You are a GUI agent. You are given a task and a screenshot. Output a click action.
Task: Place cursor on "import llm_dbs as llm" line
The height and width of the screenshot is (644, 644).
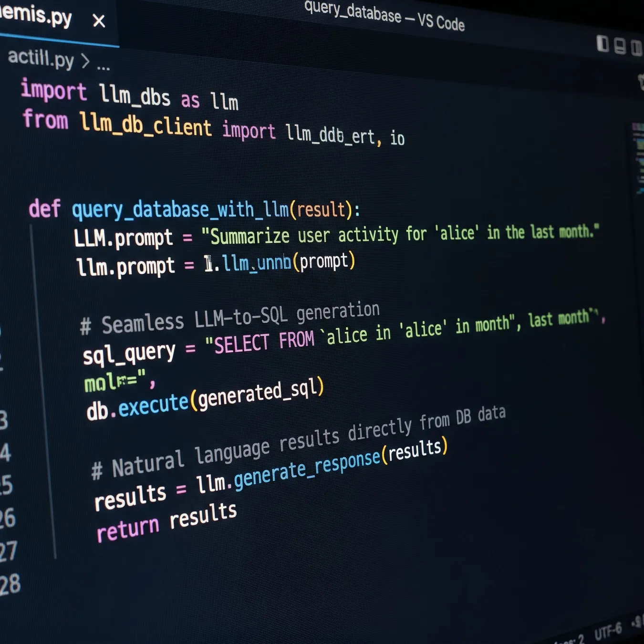(x=129, y=95)
